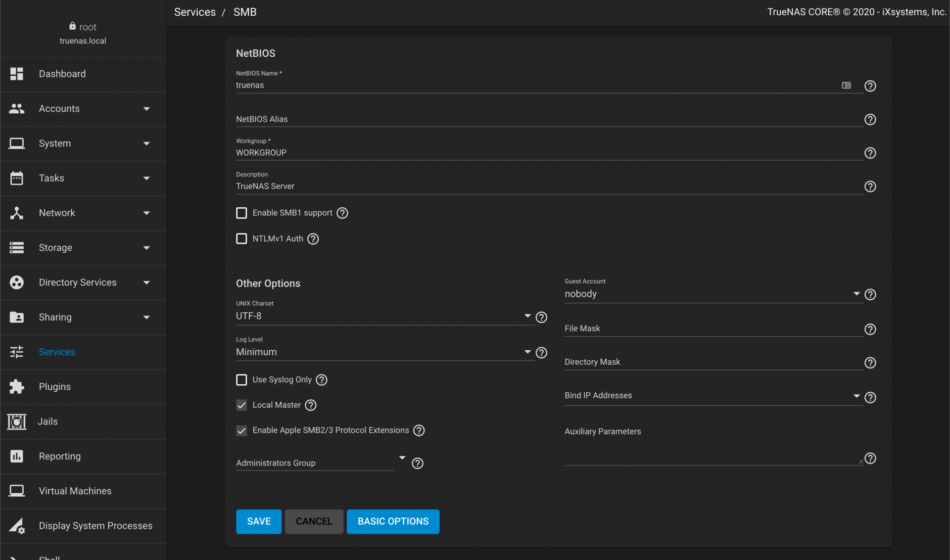
Task: Click the Dashboard grid icon in sidebar
Action: point(17,74)
